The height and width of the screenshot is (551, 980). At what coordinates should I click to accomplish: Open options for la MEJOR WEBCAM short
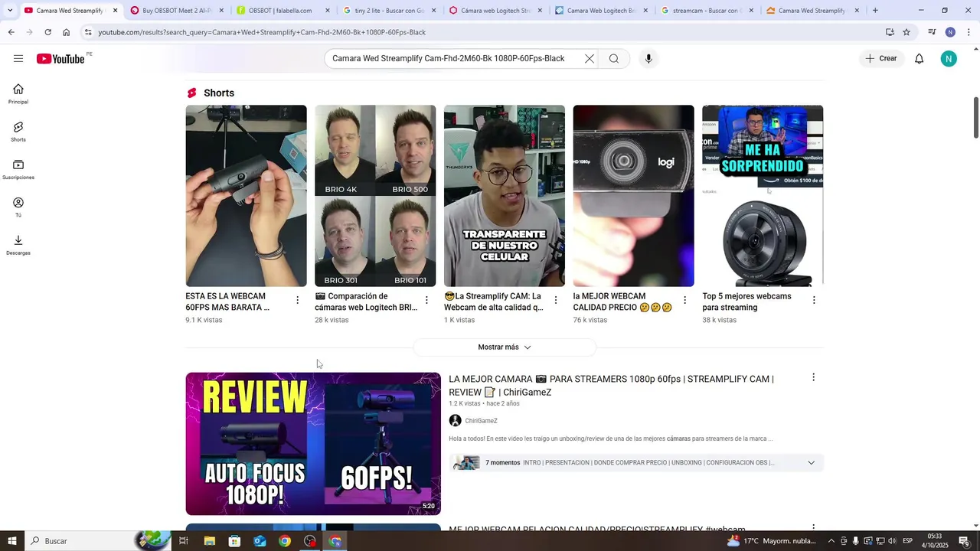point(685,300)
